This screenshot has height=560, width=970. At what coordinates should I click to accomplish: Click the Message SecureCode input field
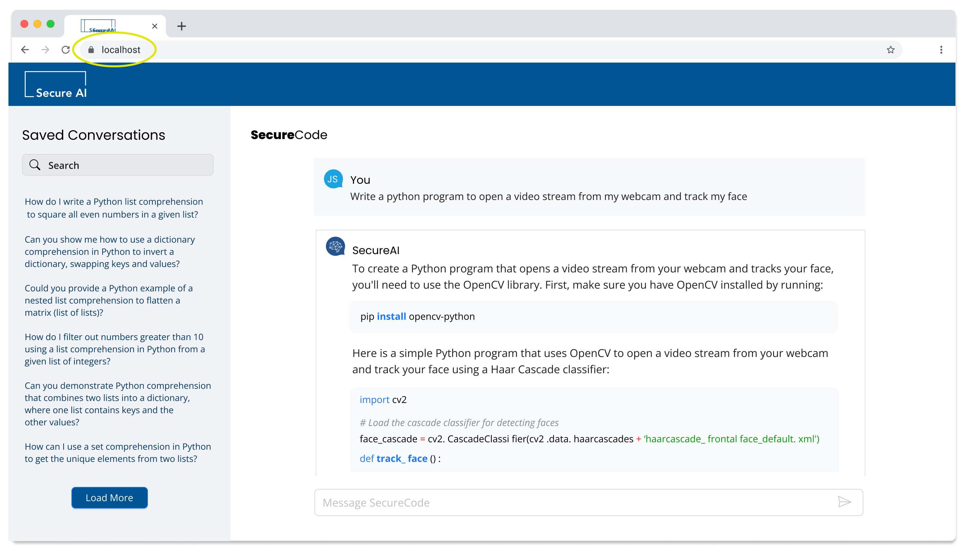click(x=577, y=502)
